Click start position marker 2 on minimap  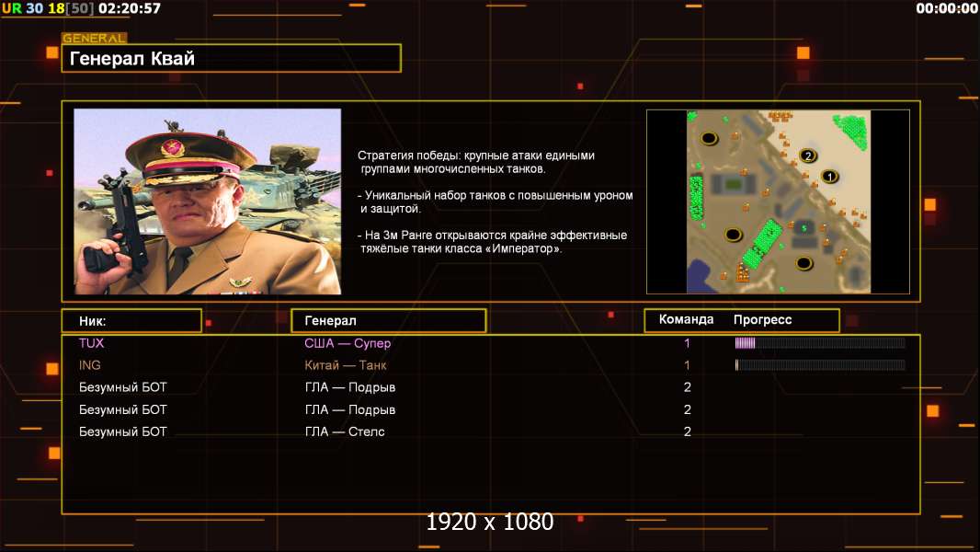point(808,155)
